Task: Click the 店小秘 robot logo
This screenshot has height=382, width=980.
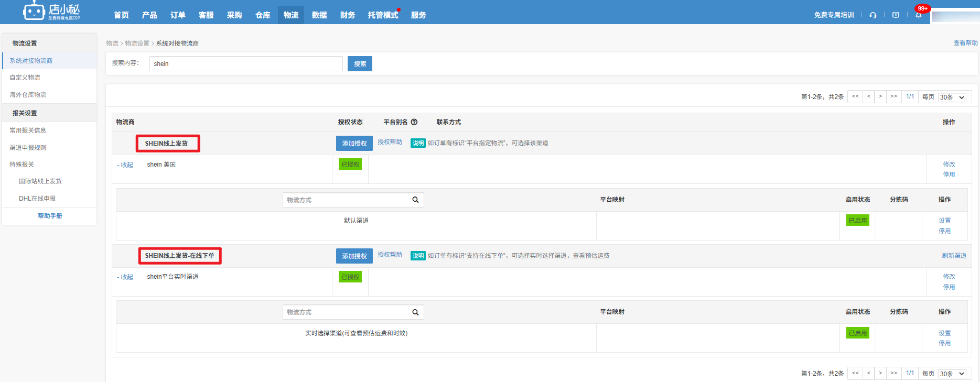Action: [x=35, y=11]
